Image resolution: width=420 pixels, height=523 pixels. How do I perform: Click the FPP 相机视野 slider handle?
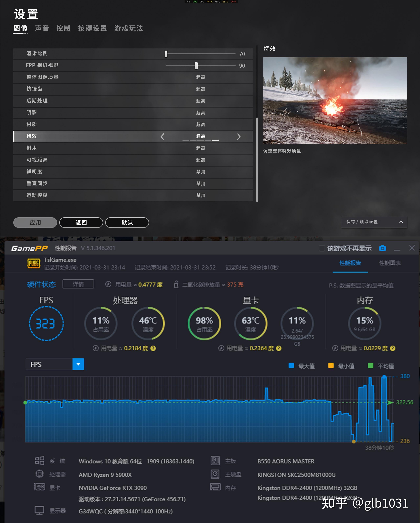coord(196,66)
